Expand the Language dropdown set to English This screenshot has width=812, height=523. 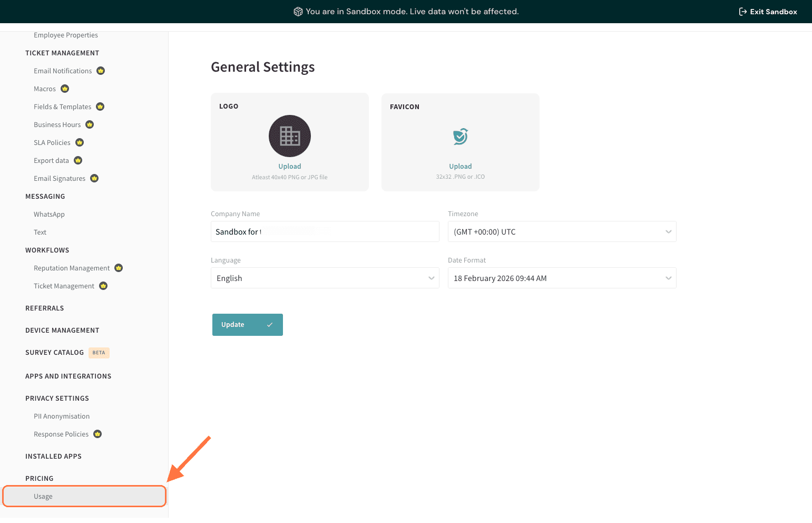[325, 278]
